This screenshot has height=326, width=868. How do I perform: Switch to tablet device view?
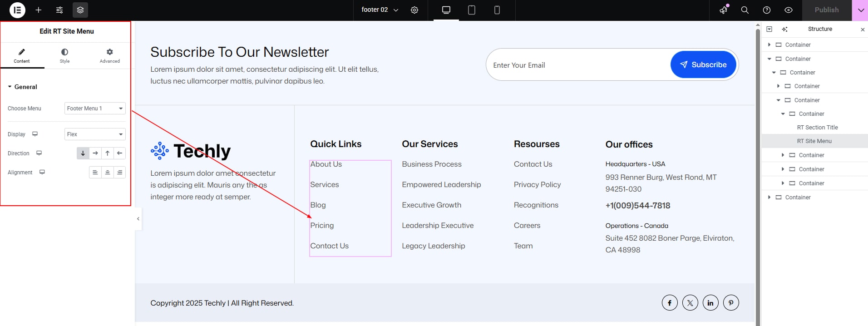[472, 10]
